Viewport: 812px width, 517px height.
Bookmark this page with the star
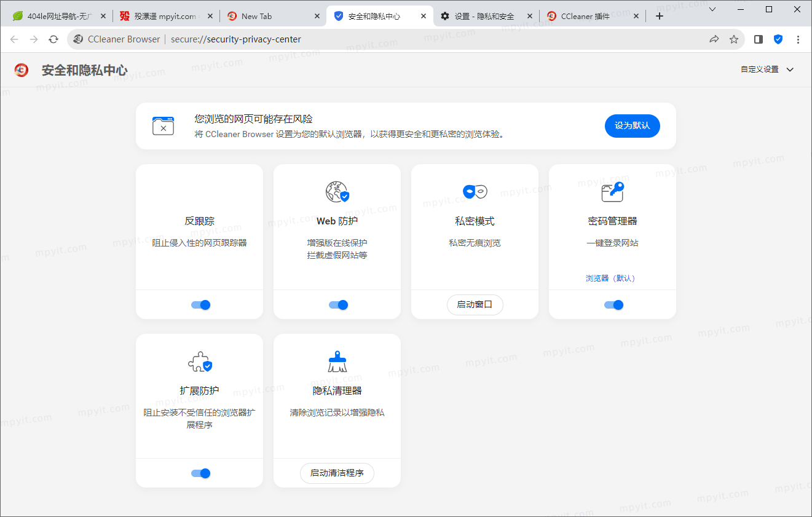[733, 39]
